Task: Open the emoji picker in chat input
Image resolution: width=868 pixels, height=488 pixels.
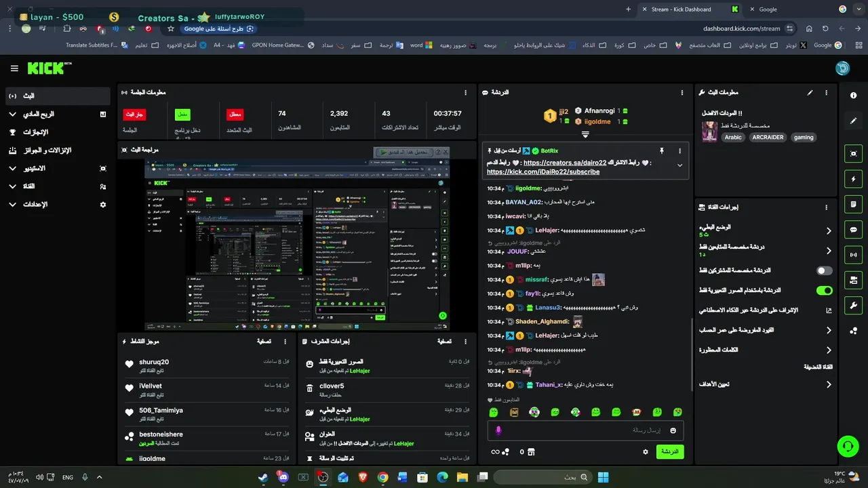Action: coord(673,430)
